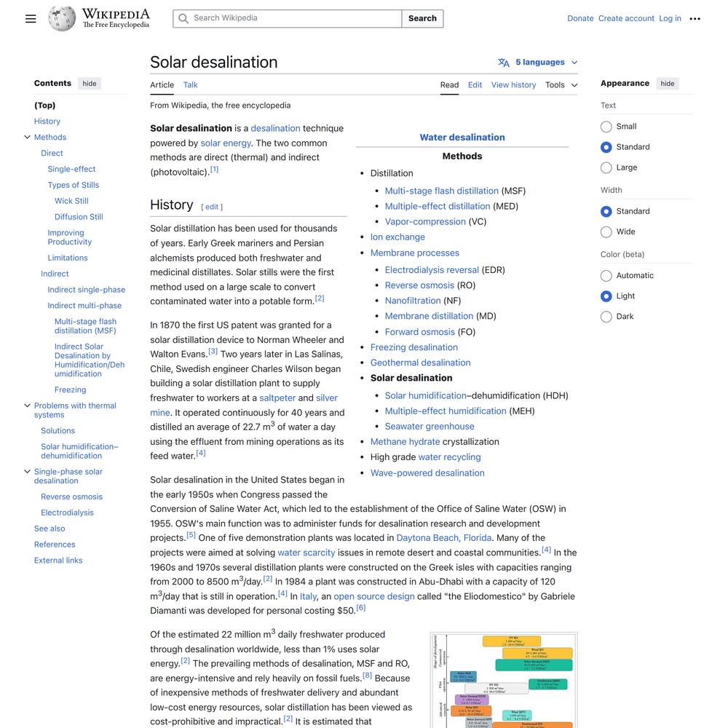Collapse Problems with thermal systems section
Viewport: 728px width, 728px height.
click(x=28, y=405)
